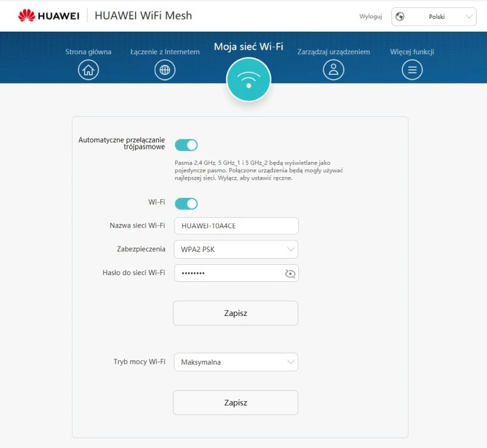This screenshot has width=487, height=448.
Task: Click Zapisz below the Wi-Fi password field
Action: (x=236, y=313)
